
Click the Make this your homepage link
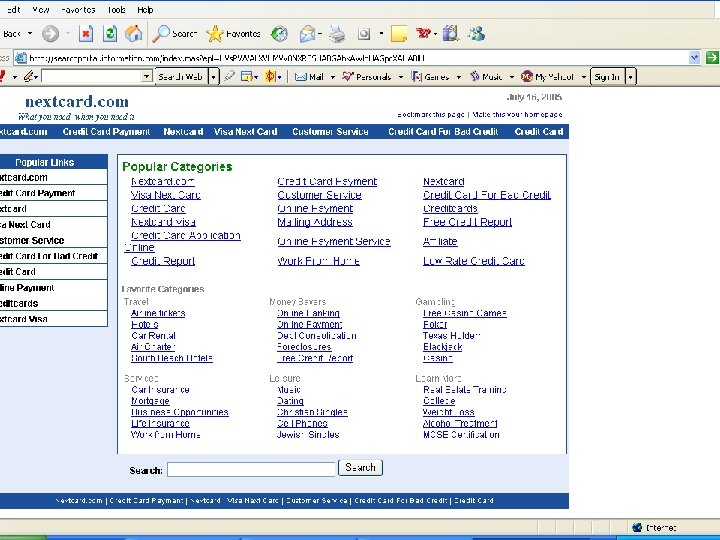coord(517,114)
